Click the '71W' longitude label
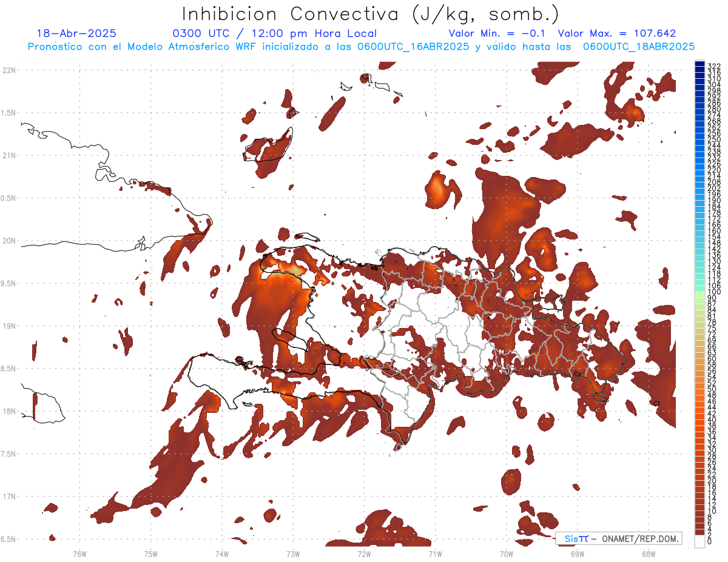728x562 pixels. pyautogui.click(x=435, y=554)
